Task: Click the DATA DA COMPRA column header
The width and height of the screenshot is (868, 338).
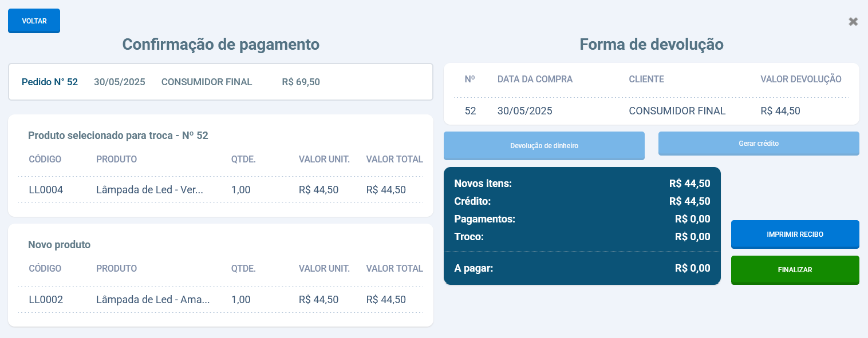Action: coord(535,79)
